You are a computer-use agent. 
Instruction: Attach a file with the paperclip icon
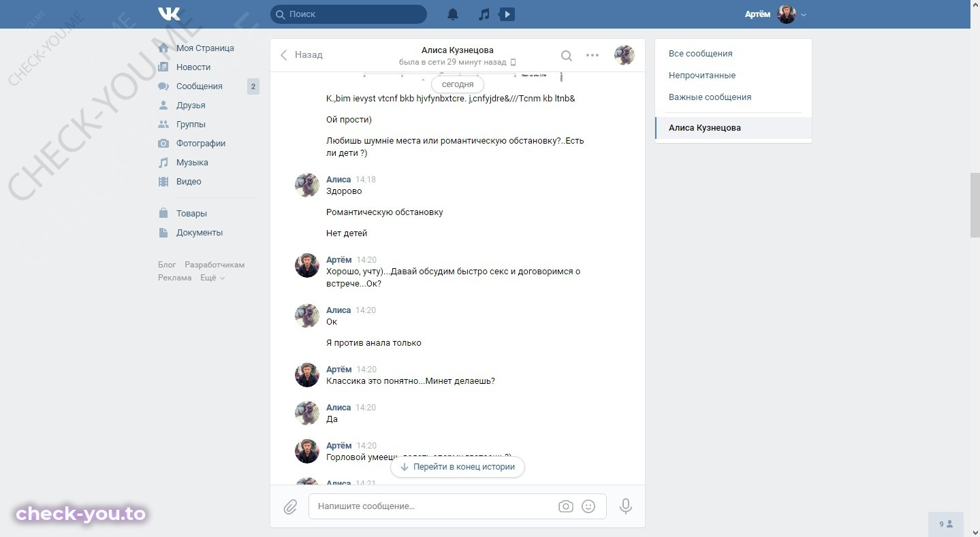(x=290, y=507)
